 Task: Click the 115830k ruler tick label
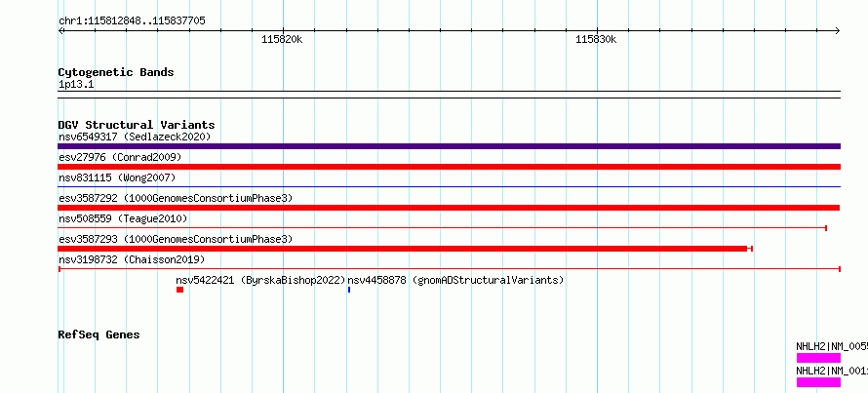[596, 39]
